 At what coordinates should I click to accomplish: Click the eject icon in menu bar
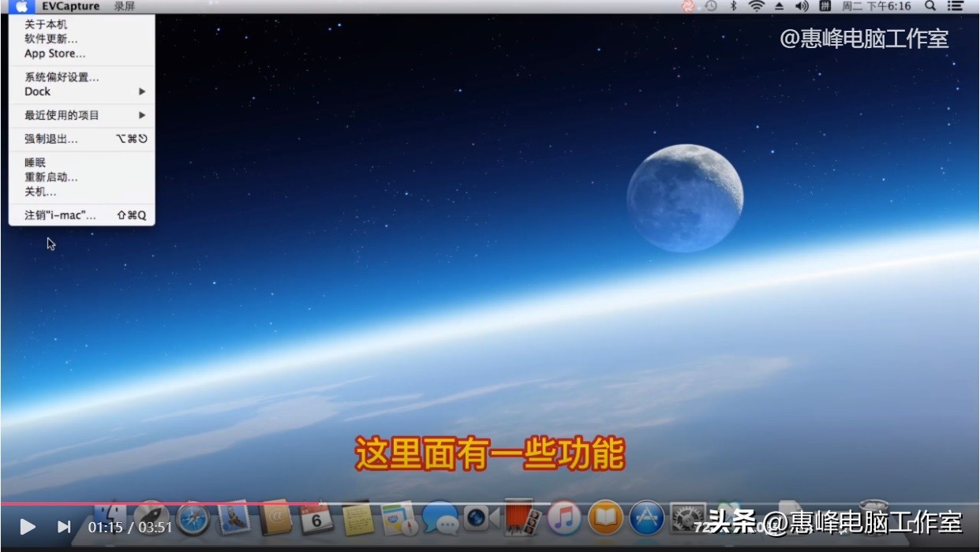tap(779, 6)
